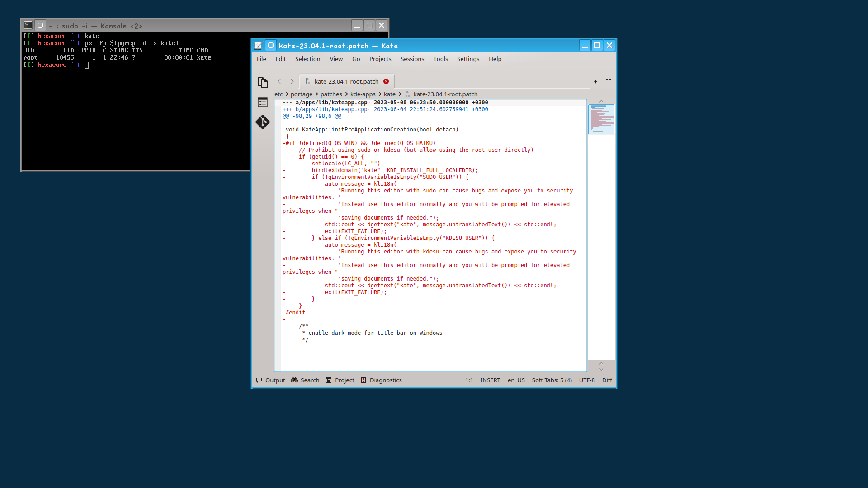This screenshot has height=488, width=868.
Task: Open the Settings menu
Action: [x=468, y=59]
